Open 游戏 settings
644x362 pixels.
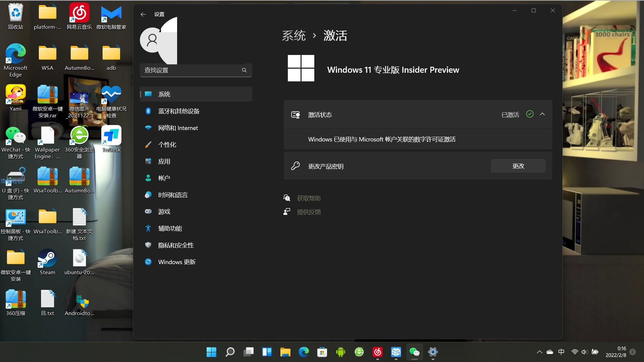point(196,212)
